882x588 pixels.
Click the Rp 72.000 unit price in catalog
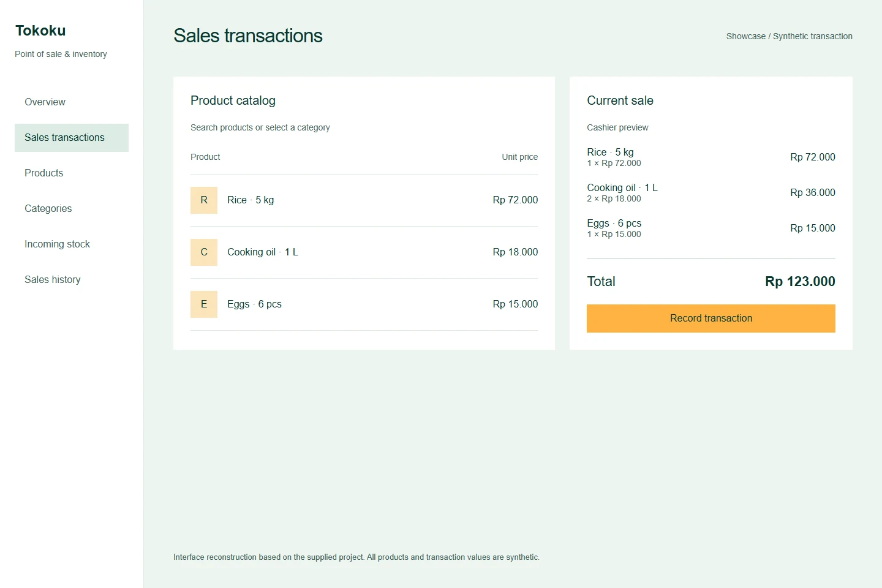coord(515,200)
